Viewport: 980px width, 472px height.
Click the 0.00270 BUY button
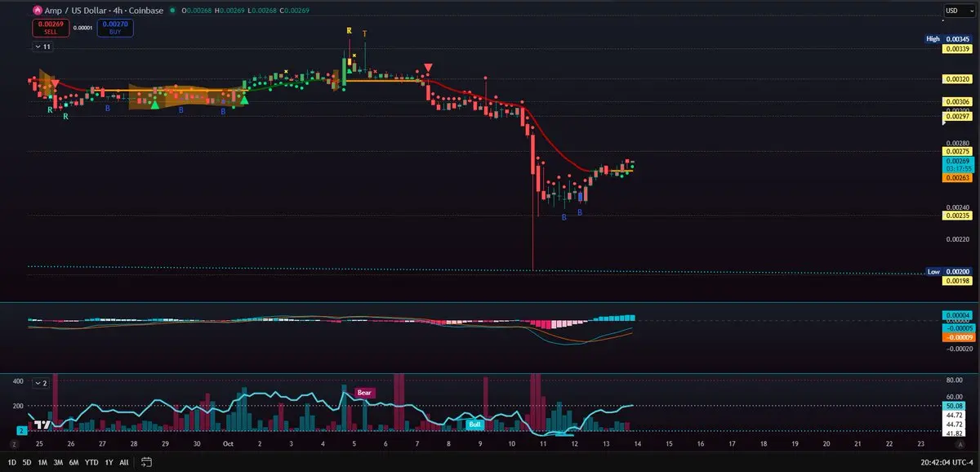(x=116, y=28)
